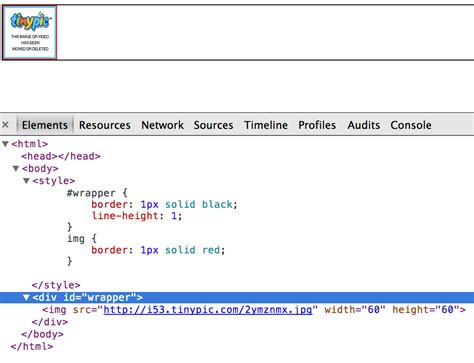The image size is (474, 363).
Task: Click the 'line-height: 1;' line
Action: pos(137,216)
